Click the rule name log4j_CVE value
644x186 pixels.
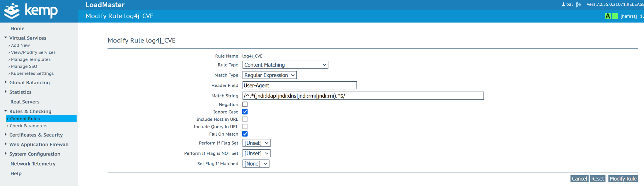coord(252,56)
